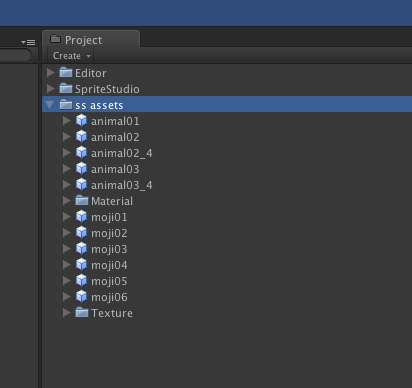Select the moji05 name text
412x388 pixels.
coord(109,281)
